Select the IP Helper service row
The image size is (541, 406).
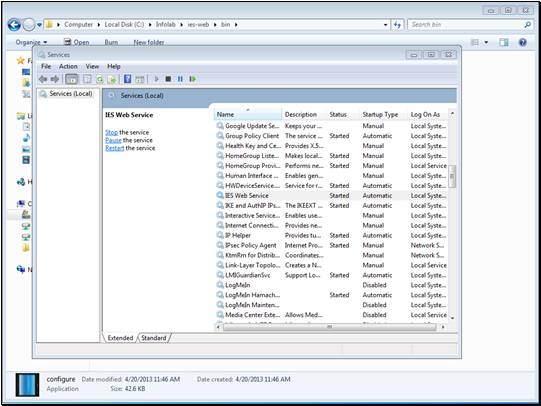[331, 235]
